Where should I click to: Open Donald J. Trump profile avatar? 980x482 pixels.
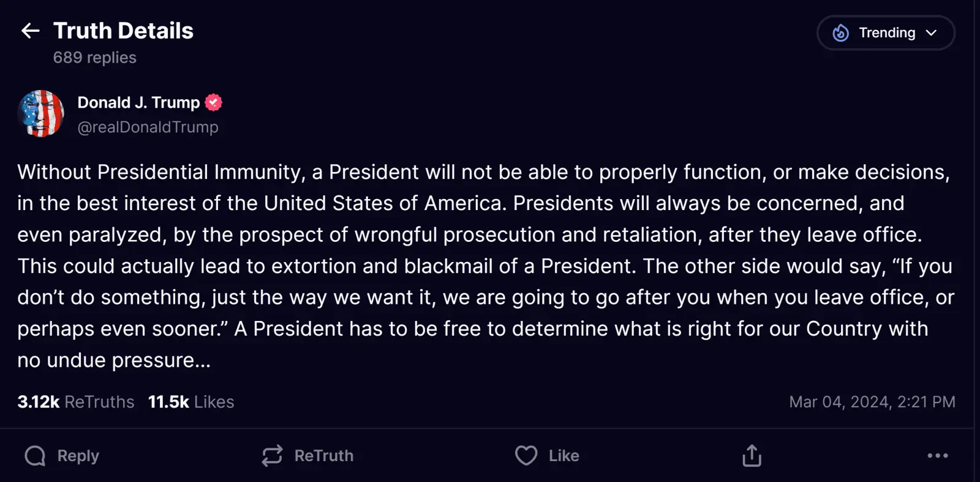pyautogui.click(x=41, y=113)
